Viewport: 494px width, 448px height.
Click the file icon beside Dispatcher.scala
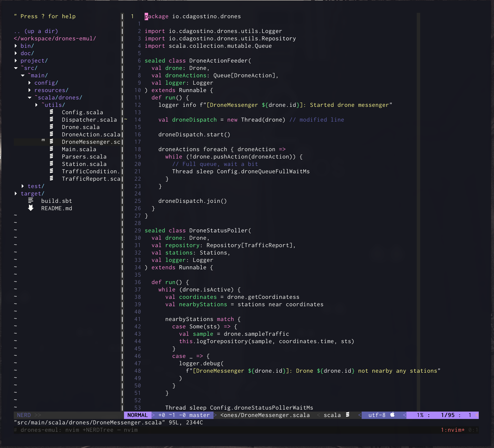[x=51, y=119]
